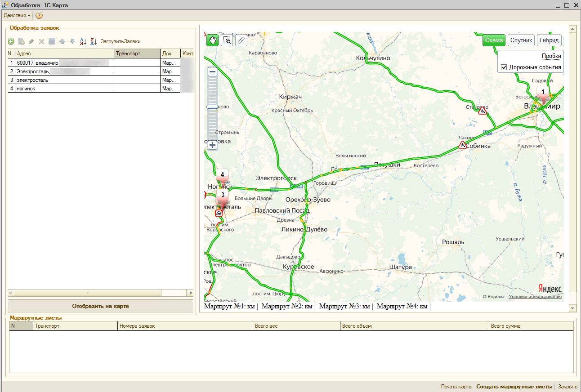Screen dimensions: 581x392
Task: Select the ruler distance measuring tool
Action: pos(241,40)
